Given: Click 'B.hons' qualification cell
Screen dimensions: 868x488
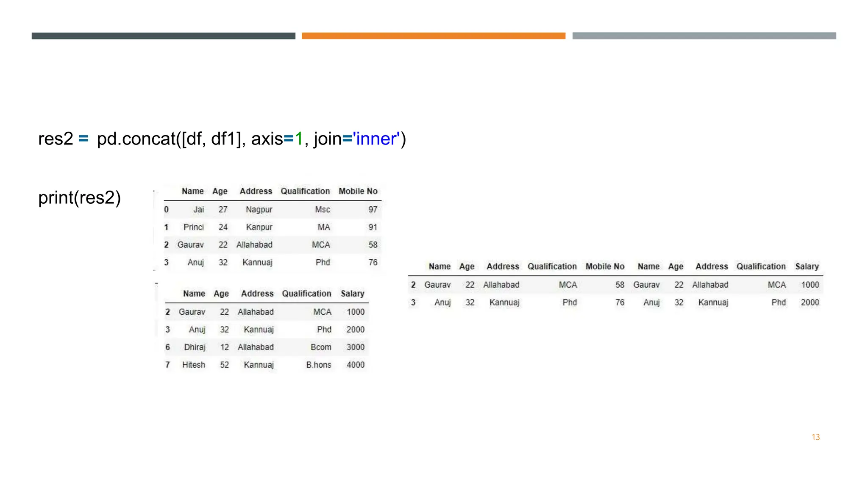Looking at the screenshot, I should [318, 365].
